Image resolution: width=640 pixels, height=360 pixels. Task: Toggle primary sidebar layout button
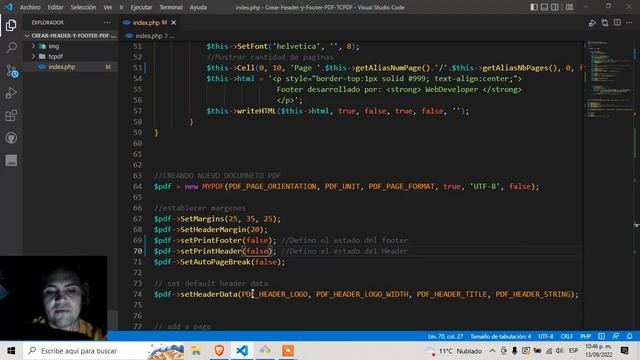[534, 7]
